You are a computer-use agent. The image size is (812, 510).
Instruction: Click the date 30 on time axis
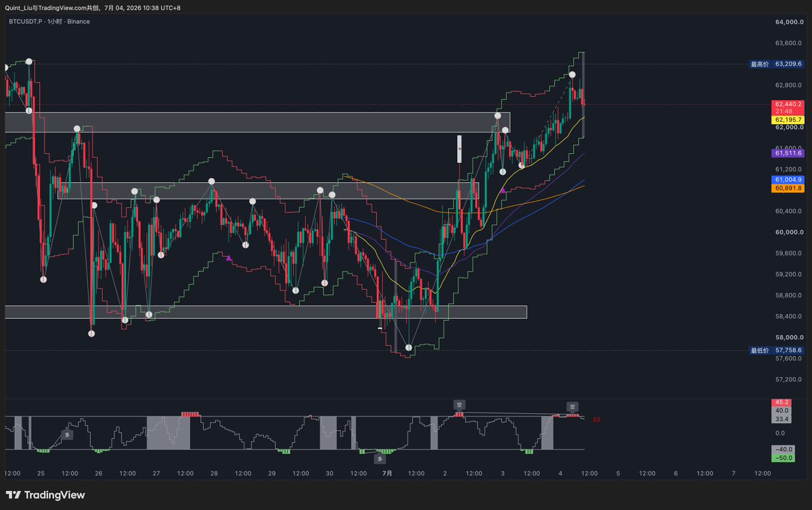(330, 473)
